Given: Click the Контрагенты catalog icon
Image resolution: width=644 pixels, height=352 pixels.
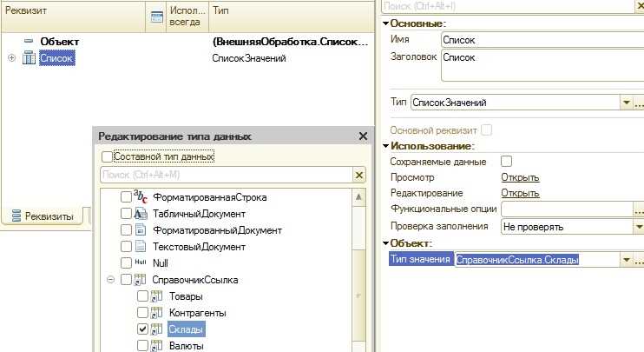Looking at the screenshot, I should coord(156,313).
